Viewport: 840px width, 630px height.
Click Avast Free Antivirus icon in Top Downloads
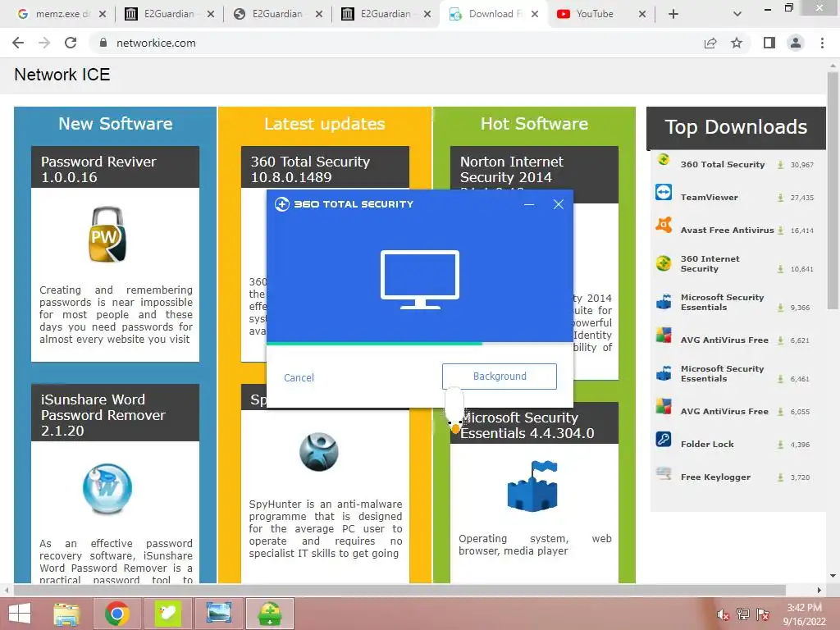(x=663, y=225)
